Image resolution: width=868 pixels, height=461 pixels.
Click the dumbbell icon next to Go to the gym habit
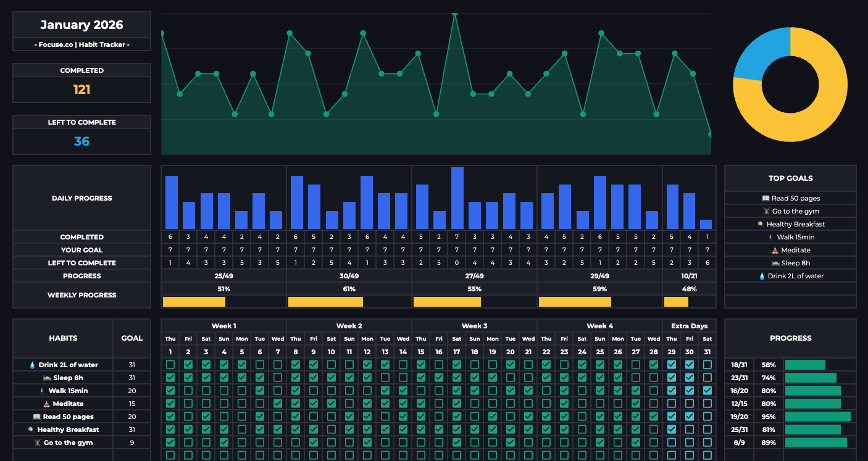click(38, 442)
